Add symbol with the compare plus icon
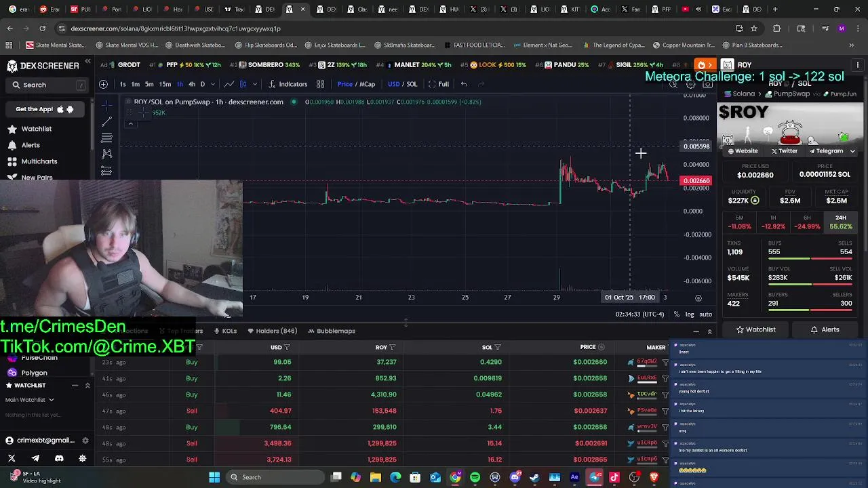868x488 pixels. pyautogui.click(x=103, y=84)
